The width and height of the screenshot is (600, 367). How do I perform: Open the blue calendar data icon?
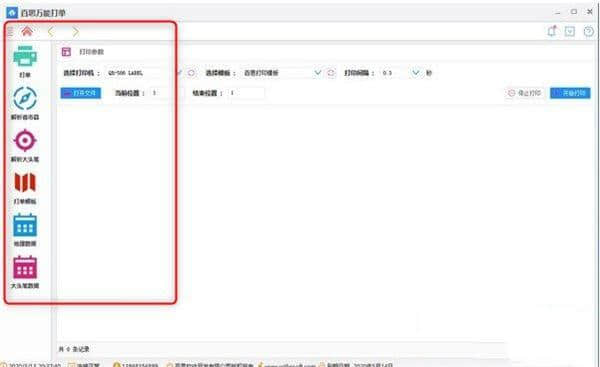pyautogui.click(x=25, y=225)
